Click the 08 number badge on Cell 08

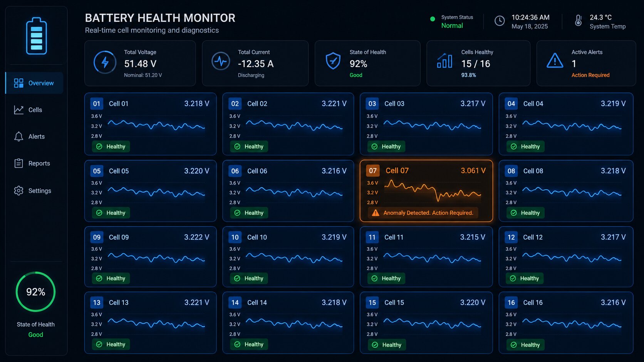click(511, 171)
